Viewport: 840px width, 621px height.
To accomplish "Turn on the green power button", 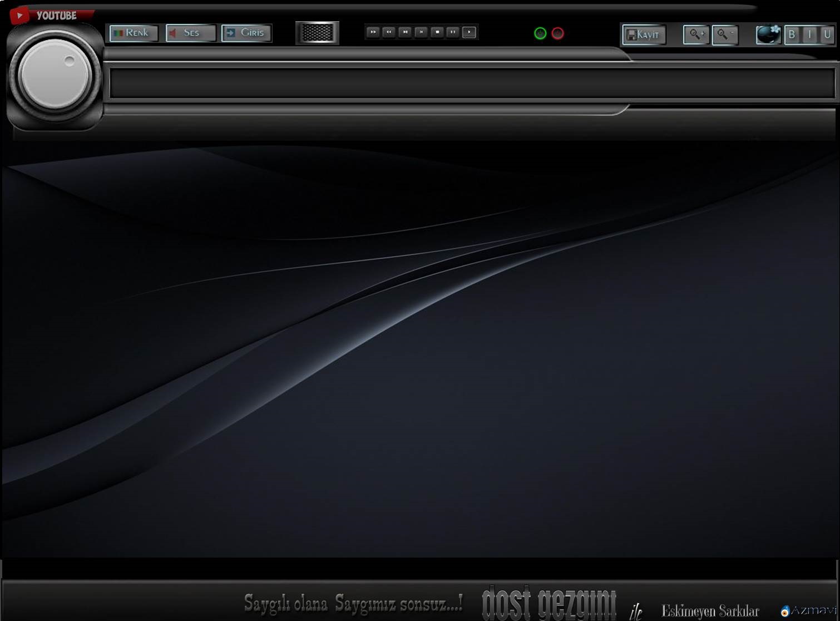I will pyautogui.click(x=540, y=33).
